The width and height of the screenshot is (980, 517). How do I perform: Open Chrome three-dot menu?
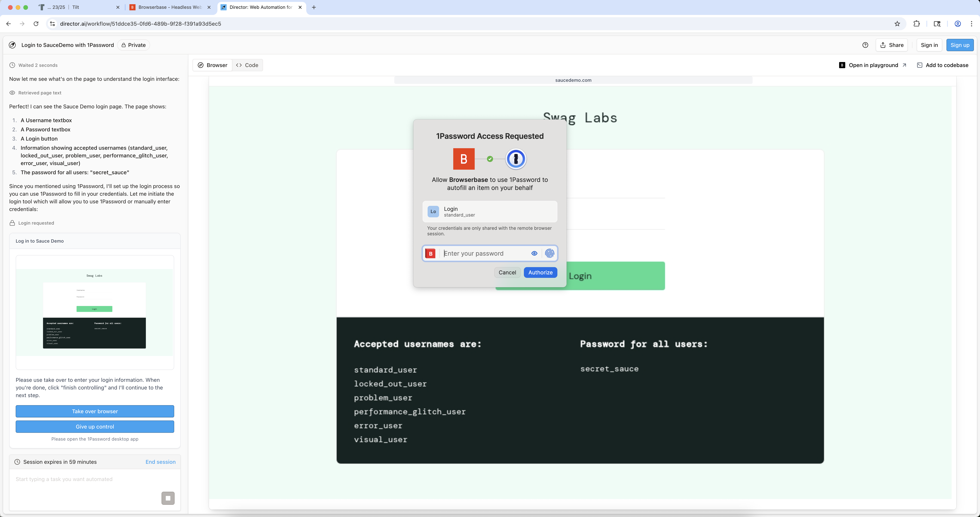(x=971, y=24)
